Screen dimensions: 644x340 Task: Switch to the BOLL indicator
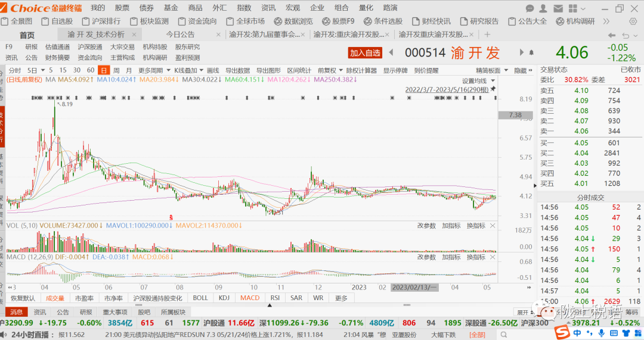point(200,298)
